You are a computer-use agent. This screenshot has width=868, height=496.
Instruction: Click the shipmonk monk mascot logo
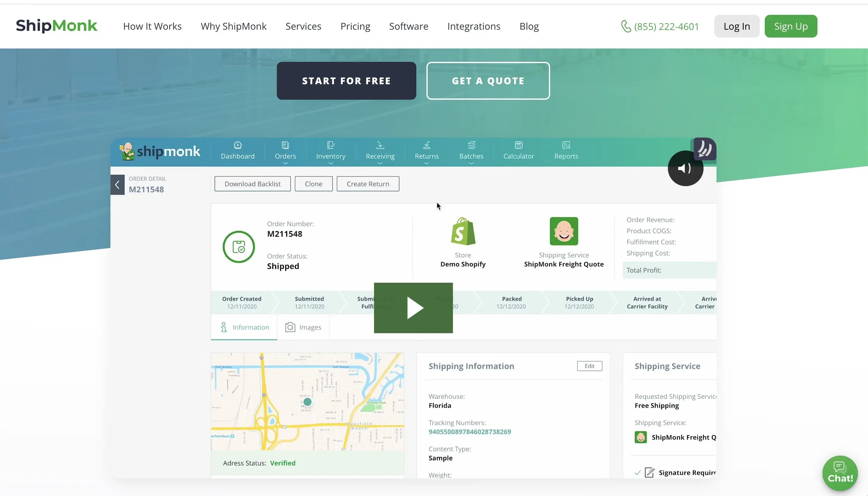159,151
